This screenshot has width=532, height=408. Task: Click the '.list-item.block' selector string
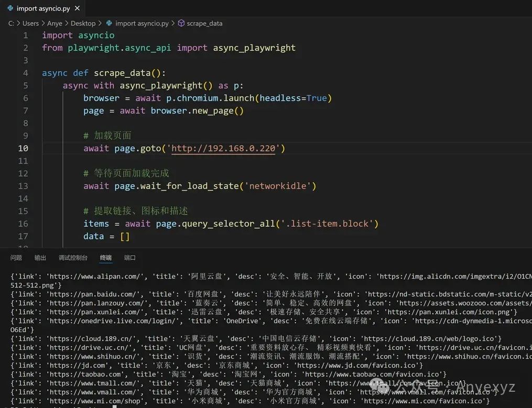tap(327, 224)
